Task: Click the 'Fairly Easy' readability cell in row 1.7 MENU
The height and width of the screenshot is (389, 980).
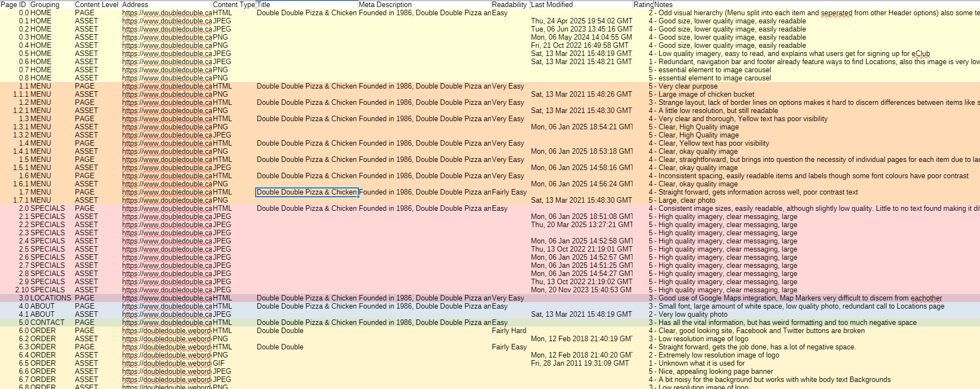Action: pyautogui.click(x=509, y=192)
